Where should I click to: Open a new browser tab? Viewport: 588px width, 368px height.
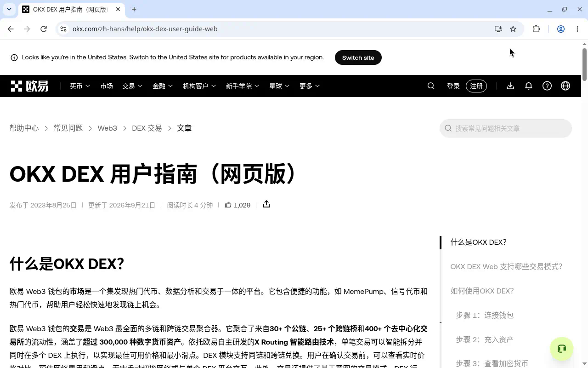click(x=134, y=9)
